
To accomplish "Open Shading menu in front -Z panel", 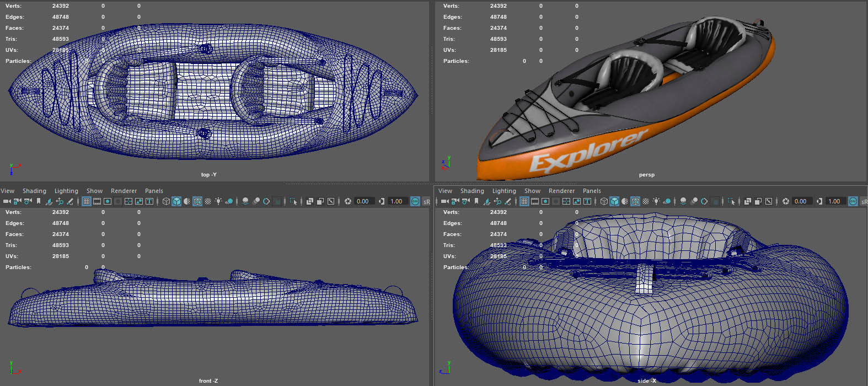I will pyautogui.click(x=34, y=191).
